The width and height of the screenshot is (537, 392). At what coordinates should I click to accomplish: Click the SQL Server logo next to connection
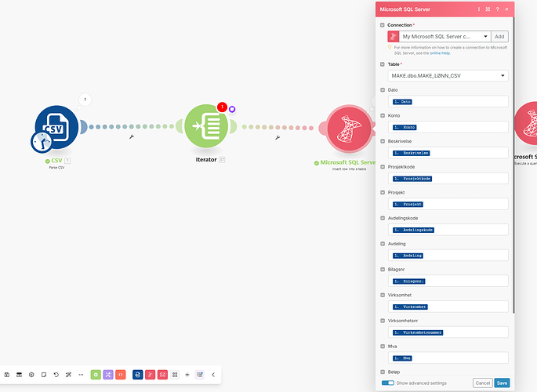point(394,36)
